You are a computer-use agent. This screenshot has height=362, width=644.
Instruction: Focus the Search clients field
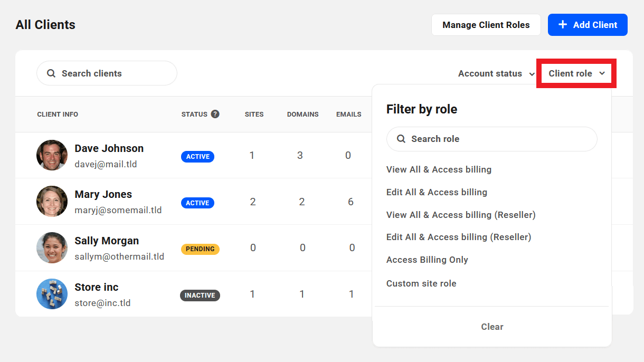(x=107, y=73)
